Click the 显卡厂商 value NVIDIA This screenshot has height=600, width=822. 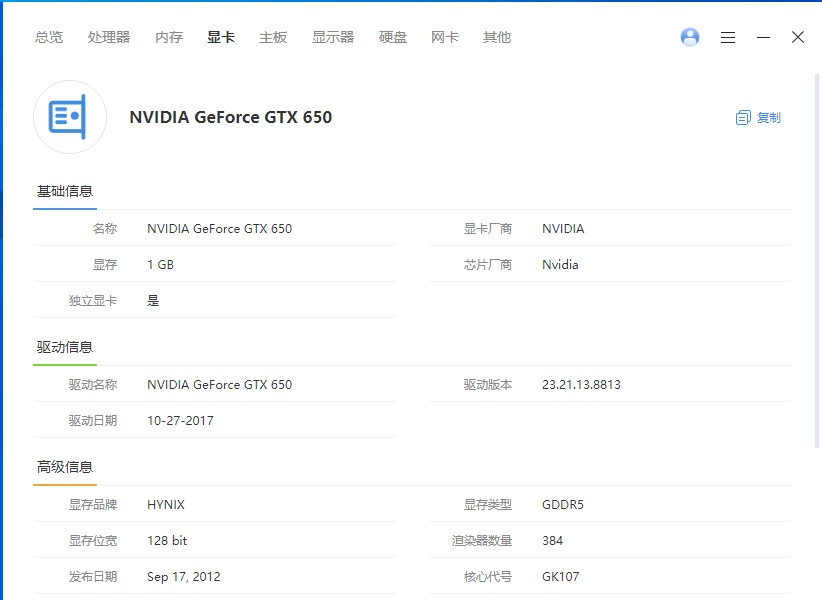coord(563,228)
